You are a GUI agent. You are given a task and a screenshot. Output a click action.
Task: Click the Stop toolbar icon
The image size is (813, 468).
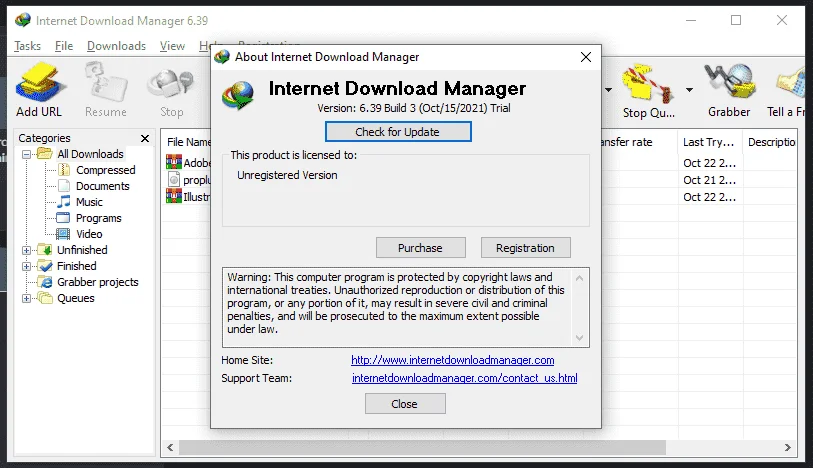[171, 84]
